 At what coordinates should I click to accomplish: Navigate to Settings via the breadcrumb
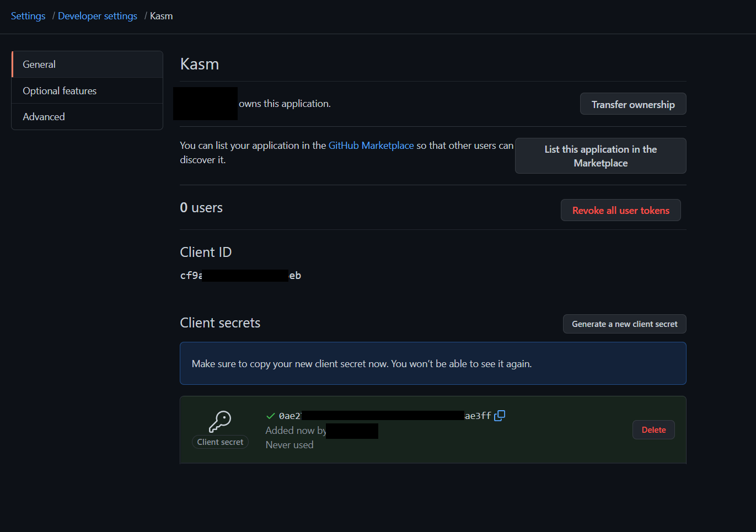pyautogui.click(x=28, y=16)
